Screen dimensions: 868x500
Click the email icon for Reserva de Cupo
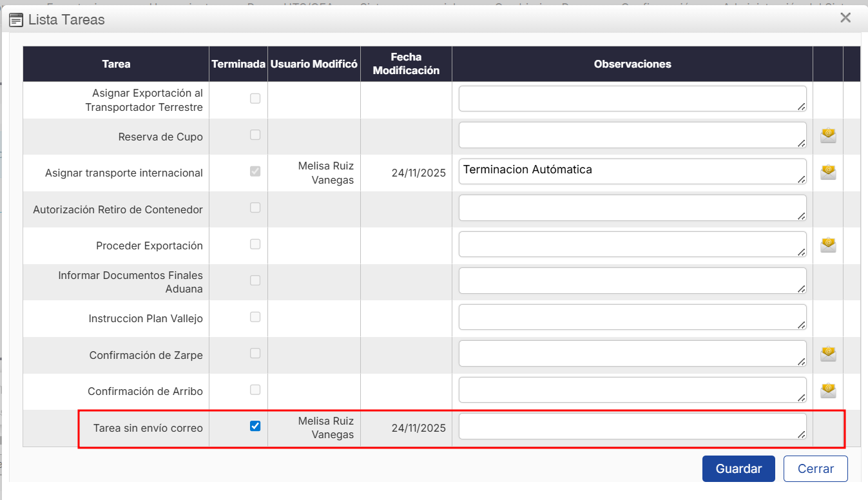coord(828,136)
